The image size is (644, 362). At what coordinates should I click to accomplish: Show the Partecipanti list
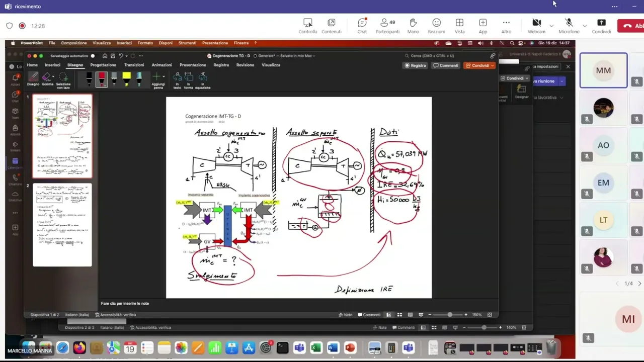coord(387,26)
